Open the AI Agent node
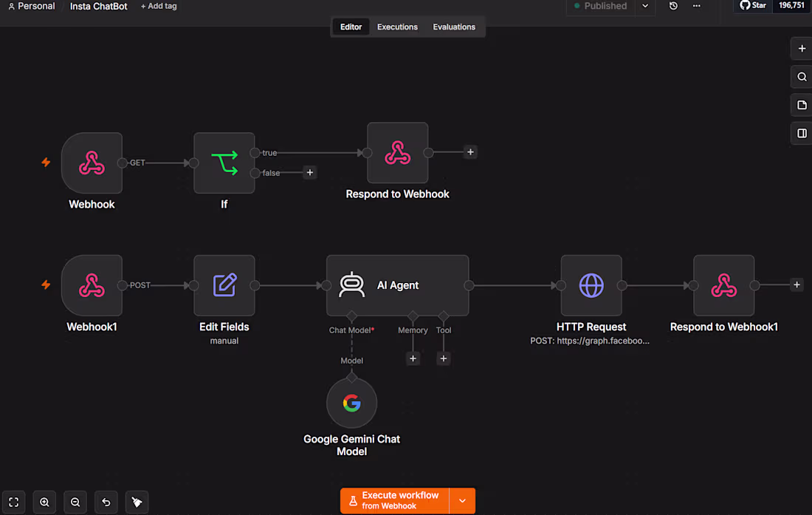 tap(398, 285)
